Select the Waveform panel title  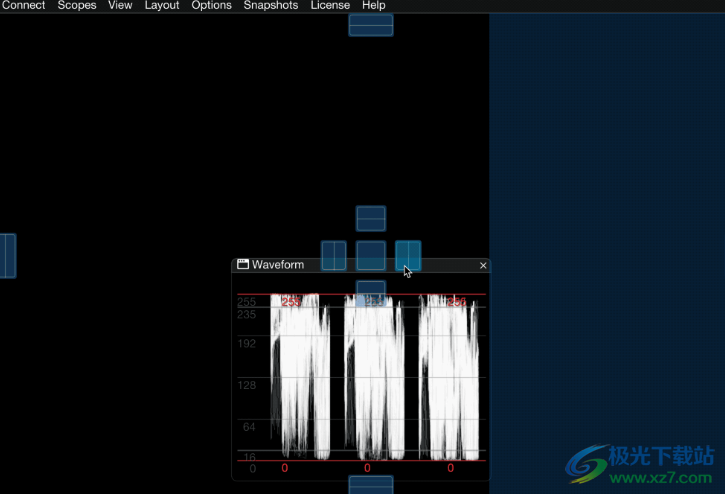pos(278,265)
